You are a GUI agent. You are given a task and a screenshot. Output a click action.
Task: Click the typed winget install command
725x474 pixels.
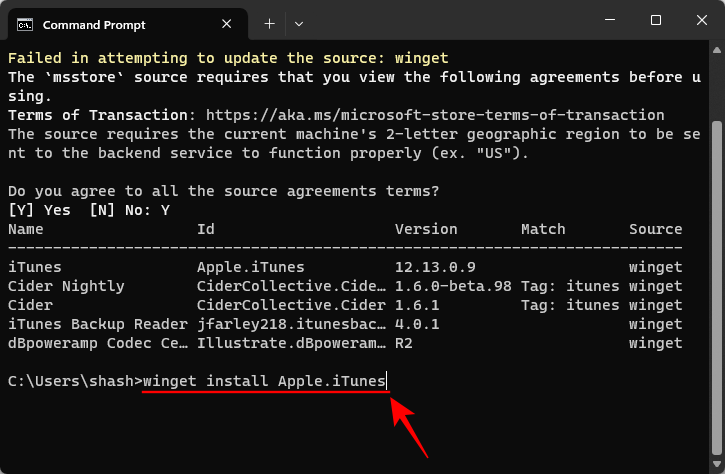[264, 381]
